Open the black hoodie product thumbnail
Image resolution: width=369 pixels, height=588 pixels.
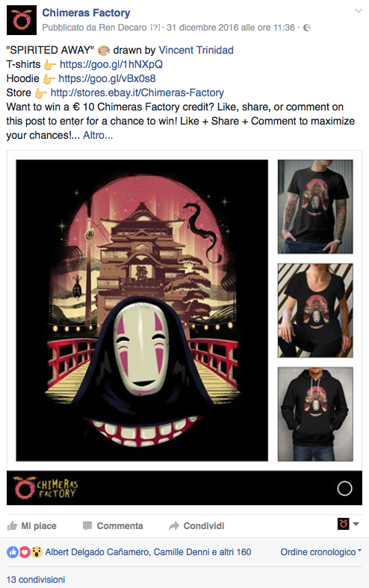pos(315,414)
